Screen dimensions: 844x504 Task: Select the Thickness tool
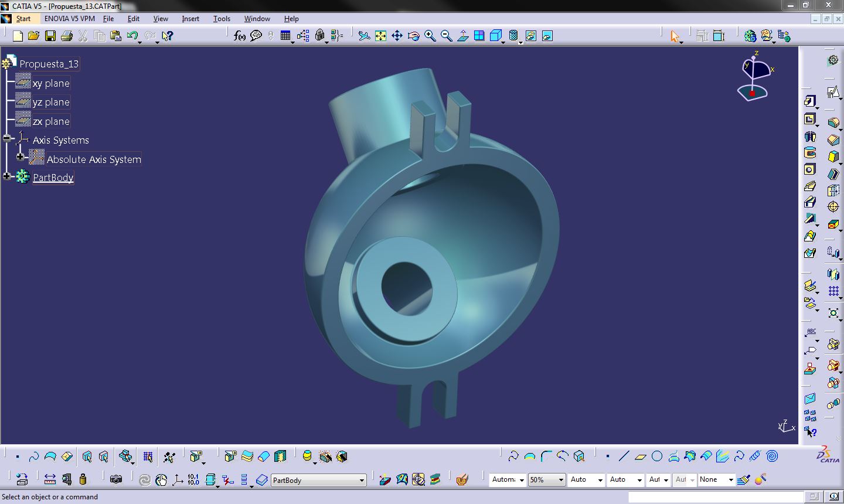click(x=833, y=190)
